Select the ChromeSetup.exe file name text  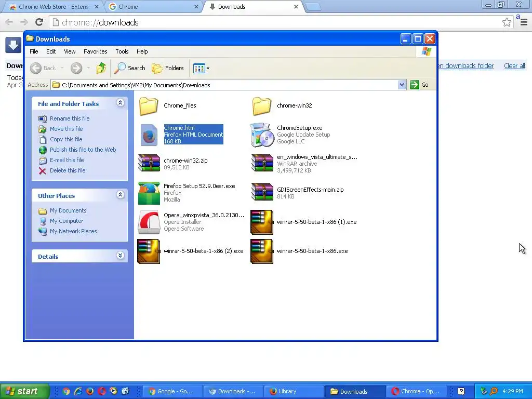click(300, 128)
